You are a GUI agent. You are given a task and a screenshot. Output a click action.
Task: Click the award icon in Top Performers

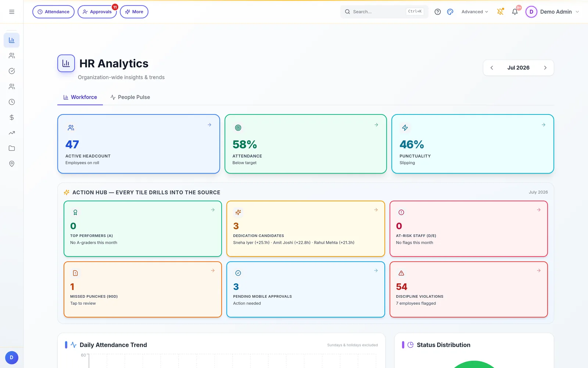75,212
